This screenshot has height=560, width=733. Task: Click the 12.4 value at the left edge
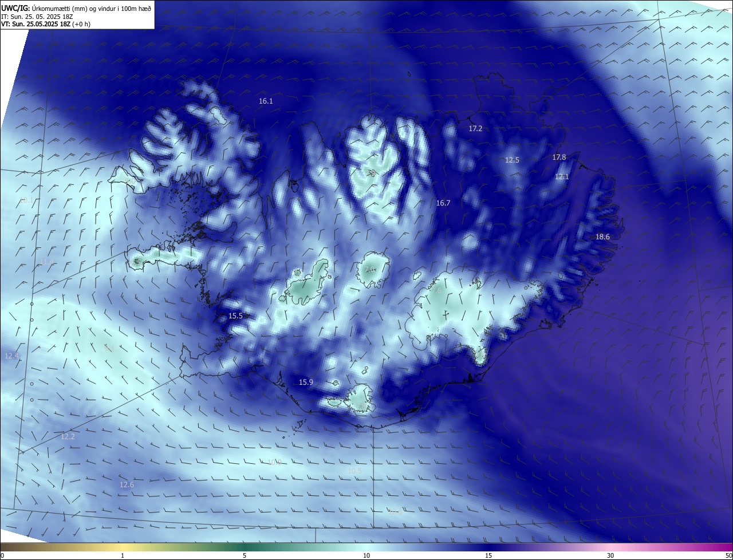pyautogui.click(x=11, y=356)
